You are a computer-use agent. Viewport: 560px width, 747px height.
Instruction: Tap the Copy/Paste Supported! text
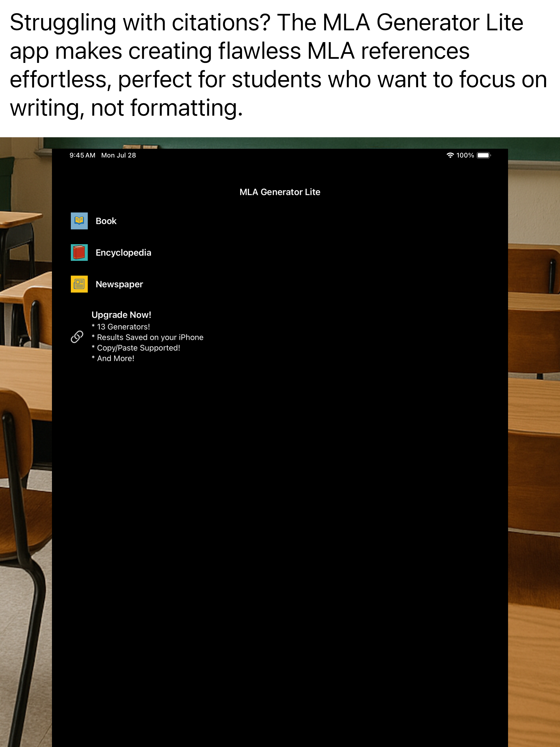pos(136,348)
